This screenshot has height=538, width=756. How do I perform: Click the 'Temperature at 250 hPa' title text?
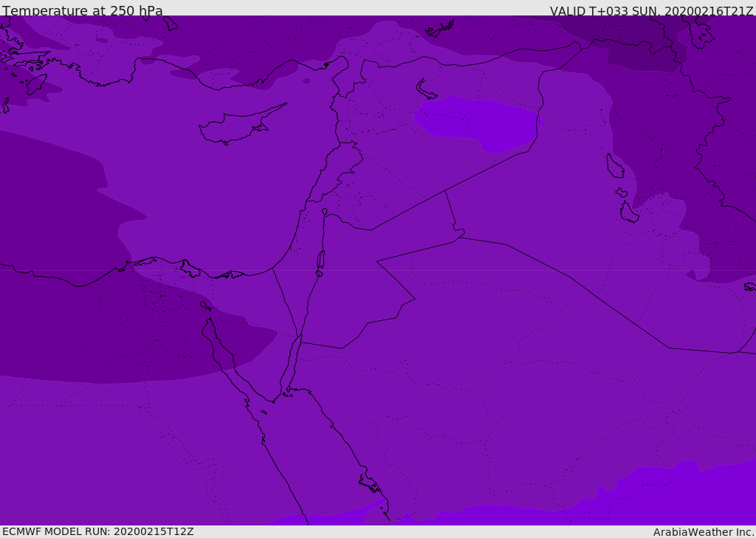coord(83,10)
